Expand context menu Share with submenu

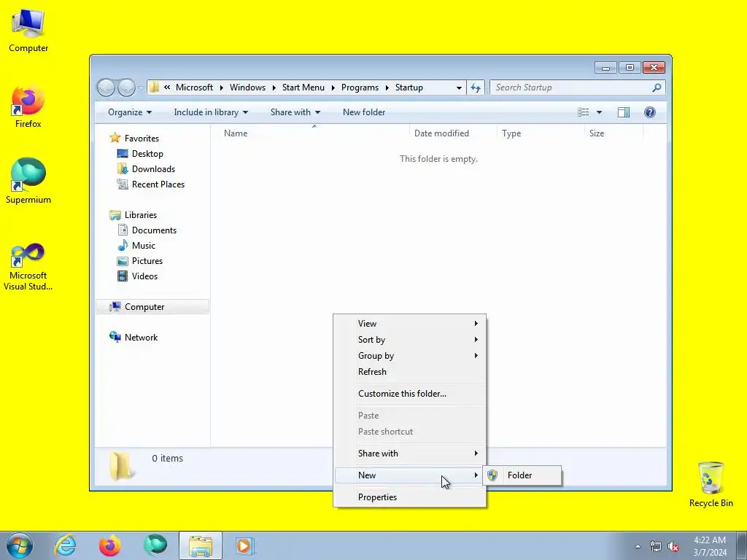click(410, 454)
